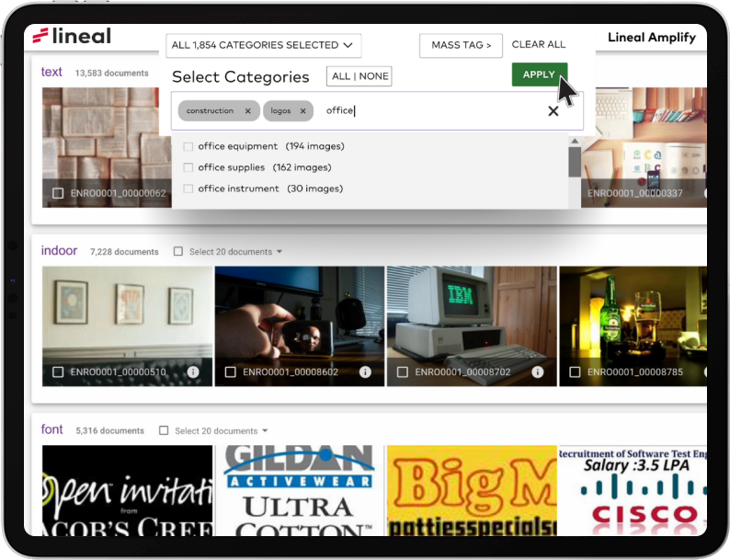Click the Lineal logo
730x560 pixels.
click(x=71, y=36)
